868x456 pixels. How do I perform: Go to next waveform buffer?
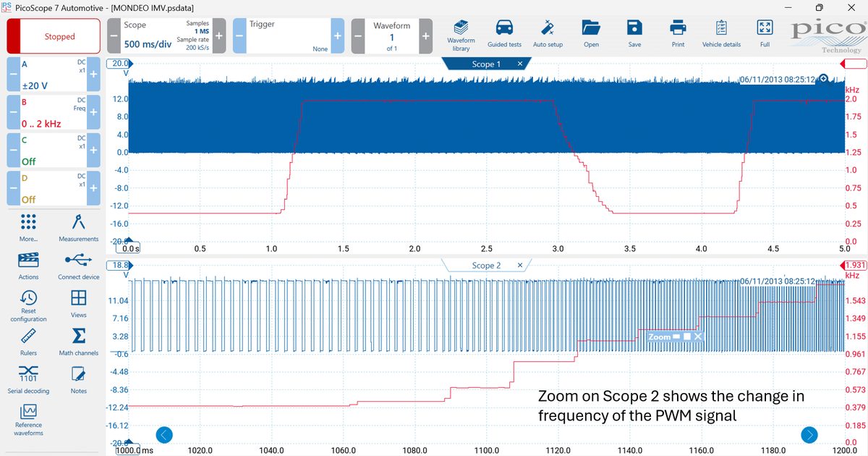425,36
